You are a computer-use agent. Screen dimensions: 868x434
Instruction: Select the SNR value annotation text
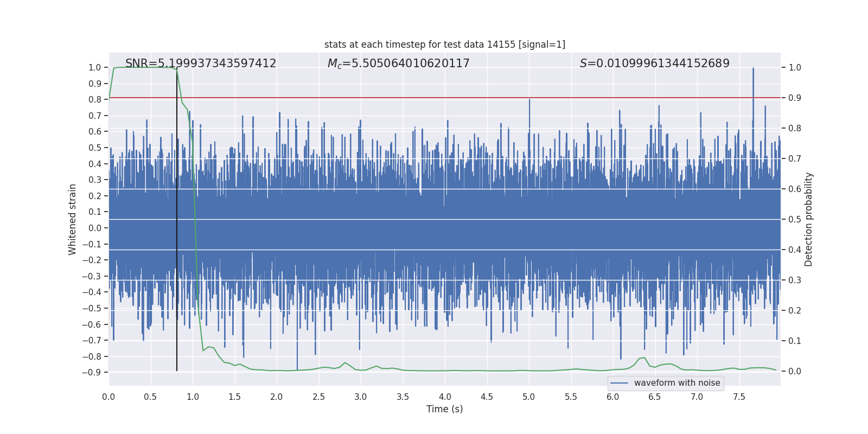coord(201,63)
